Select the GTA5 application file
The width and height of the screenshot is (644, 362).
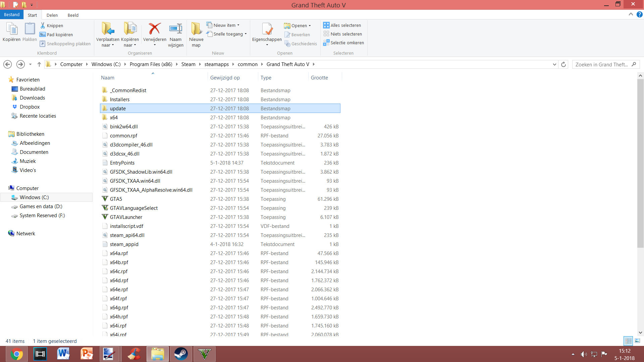click(x=220, y=199)
